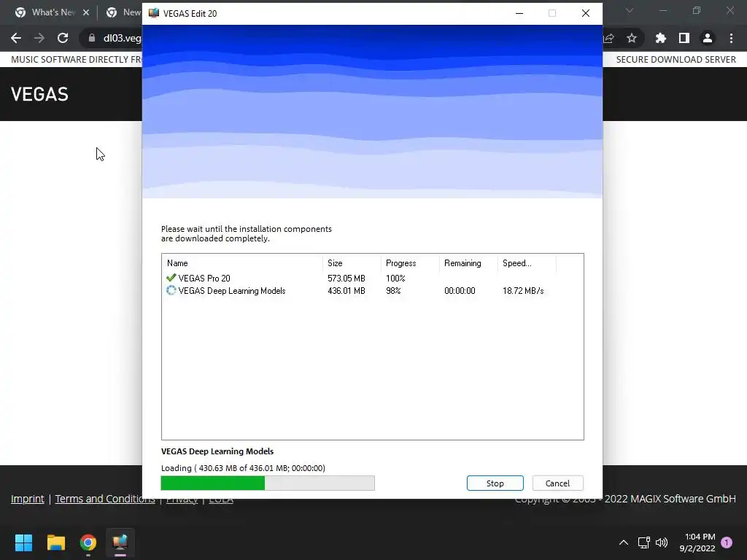
Task: Open network status tray icon
Action: point(643,542)
